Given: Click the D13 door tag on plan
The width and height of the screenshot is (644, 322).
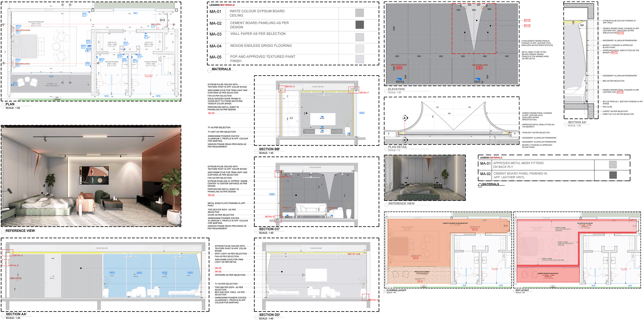Looking at the screenshot, I should point(162,20).
